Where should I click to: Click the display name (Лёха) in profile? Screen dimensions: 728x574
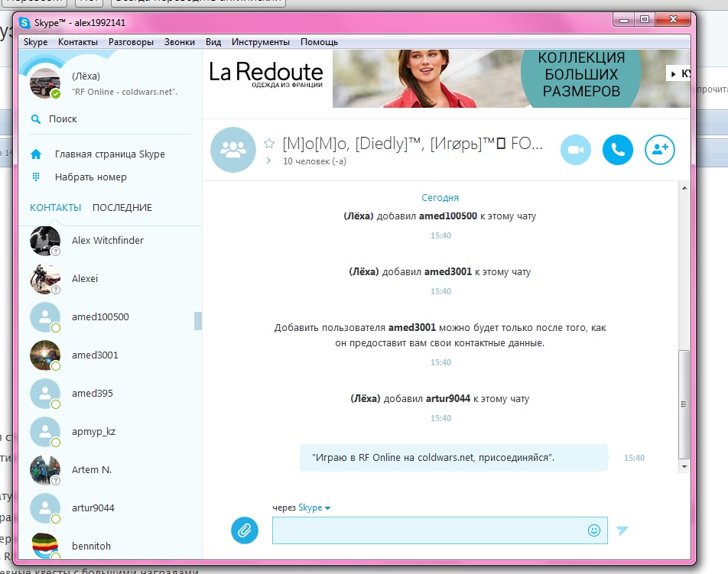pyautogui.click(x=86, y=76)
